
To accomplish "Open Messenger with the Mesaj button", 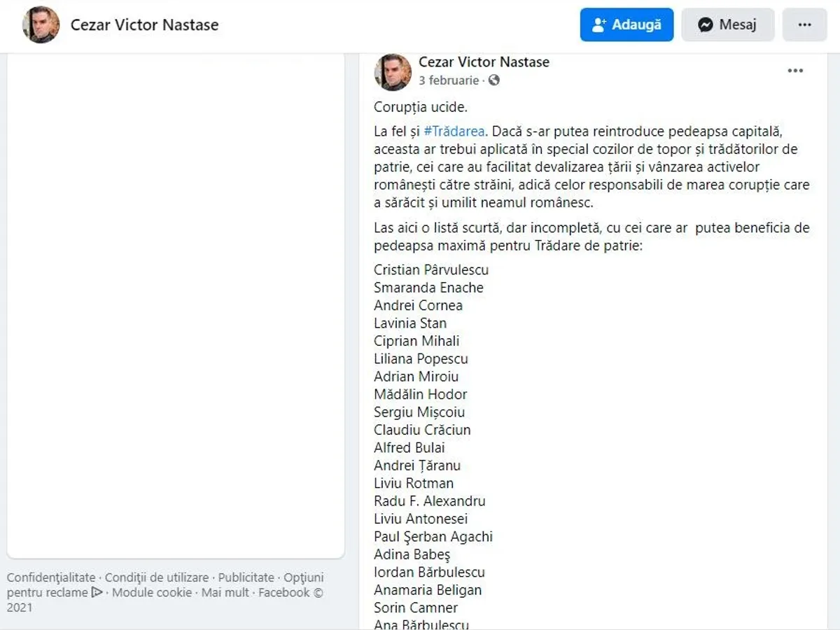I will click(728, 25).
